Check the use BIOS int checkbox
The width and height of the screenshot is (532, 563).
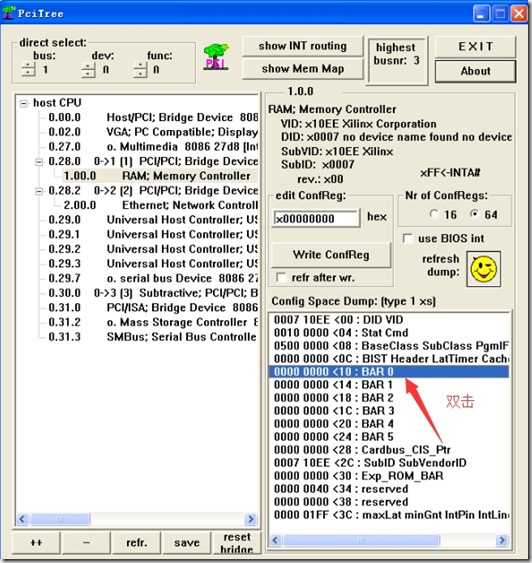pos(408,238)
